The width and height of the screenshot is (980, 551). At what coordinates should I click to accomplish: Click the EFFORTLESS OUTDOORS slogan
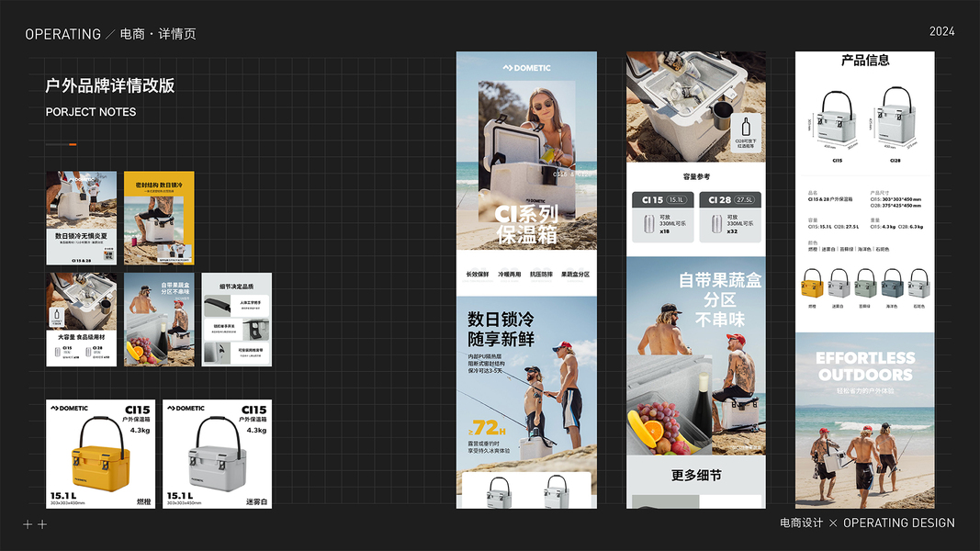[865, 366]
